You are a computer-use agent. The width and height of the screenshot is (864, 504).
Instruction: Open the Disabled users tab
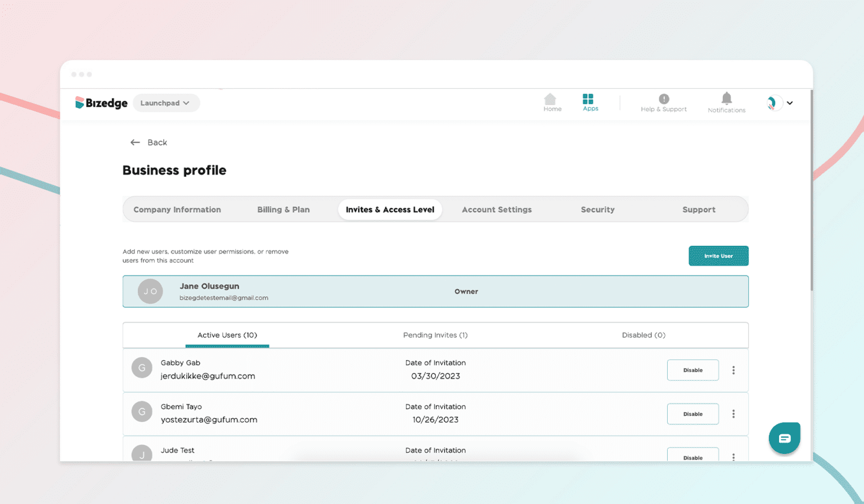coord(643,335)
